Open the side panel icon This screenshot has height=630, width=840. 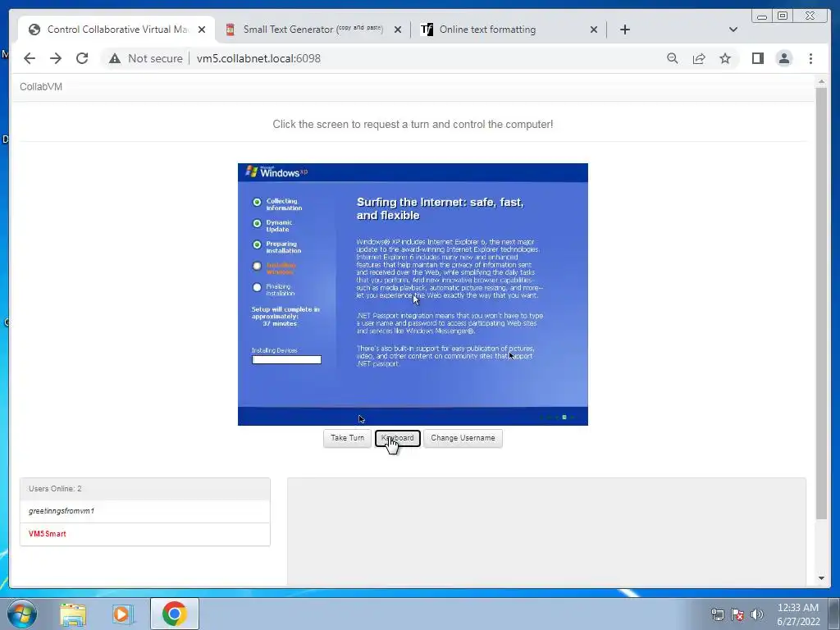757,58
